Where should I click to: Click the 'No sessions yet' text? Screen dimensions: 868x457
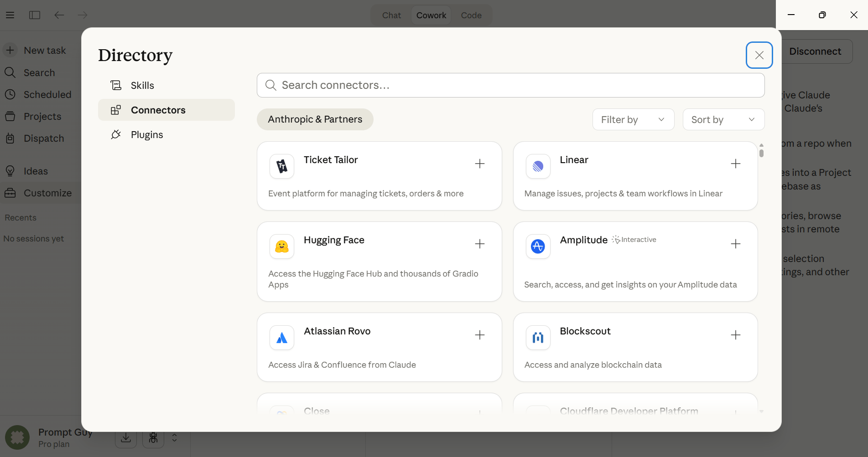pos(33,239)
